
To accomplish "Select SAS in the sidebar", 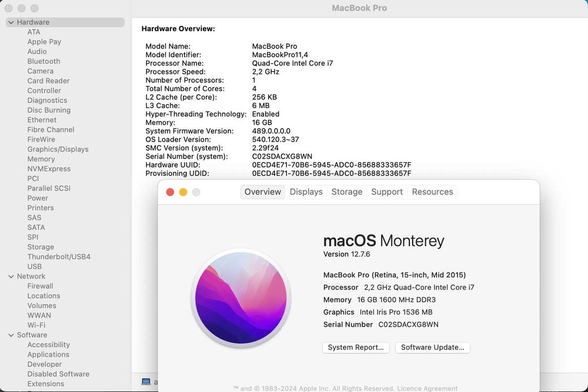I will coord(34,217).
